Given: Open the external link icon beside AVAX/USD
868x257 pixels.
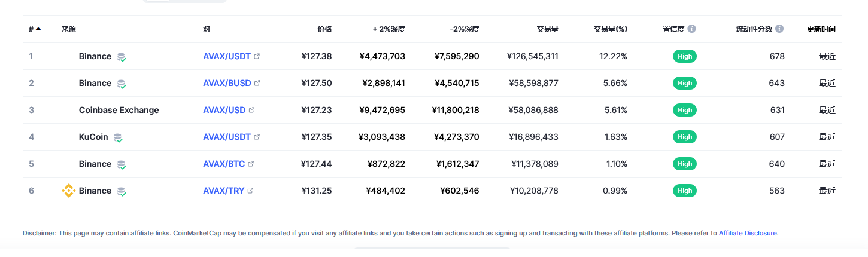Looking at the screenshot, I should click(252, 110).
